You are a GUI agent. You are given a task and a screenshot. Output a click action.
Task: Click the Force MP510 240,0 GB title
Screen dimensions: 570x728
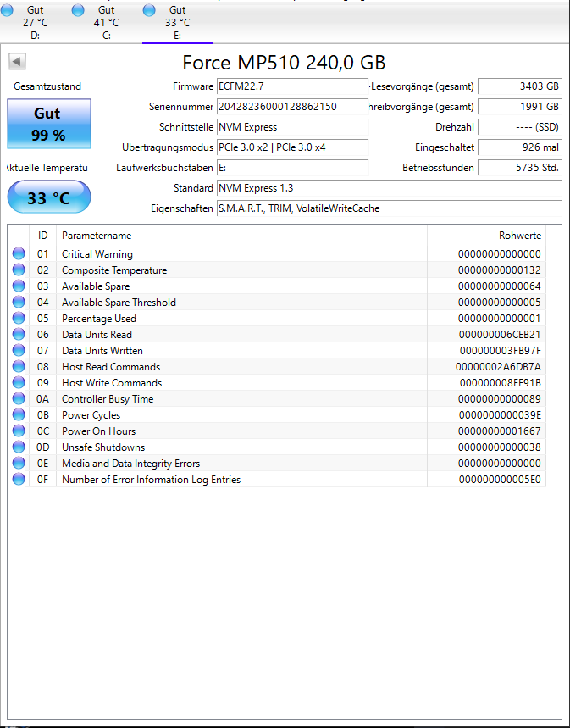point(284,62)
